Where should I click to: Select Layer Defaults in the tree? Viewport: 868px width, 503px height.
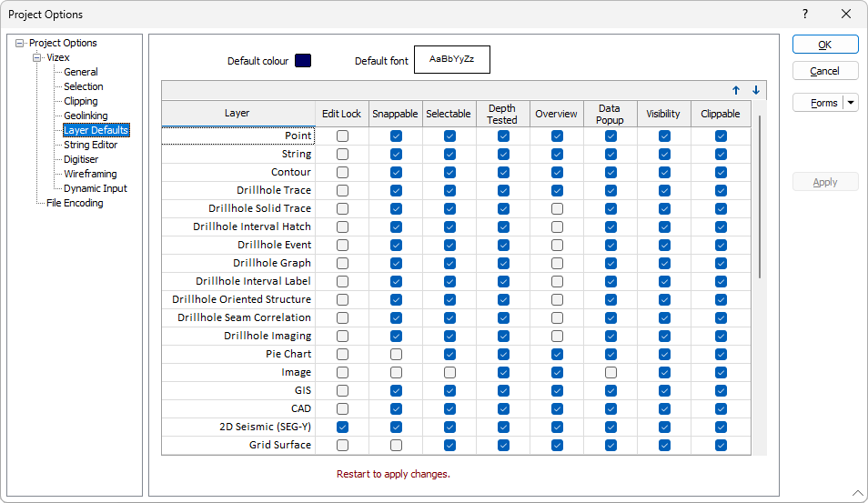(x=96, y=130)
